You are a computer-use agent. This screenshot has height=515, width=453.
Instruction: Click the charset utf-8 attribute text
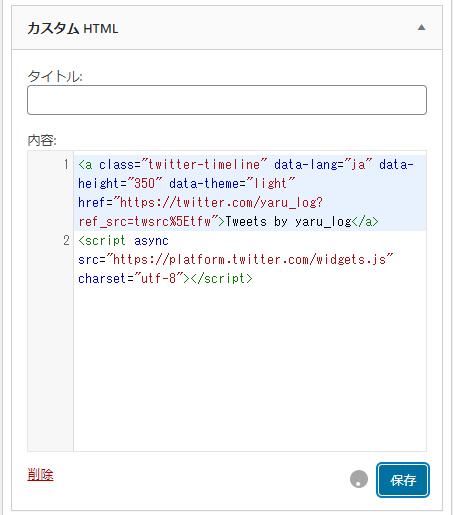pyautogui.click(x=131, y=278)
